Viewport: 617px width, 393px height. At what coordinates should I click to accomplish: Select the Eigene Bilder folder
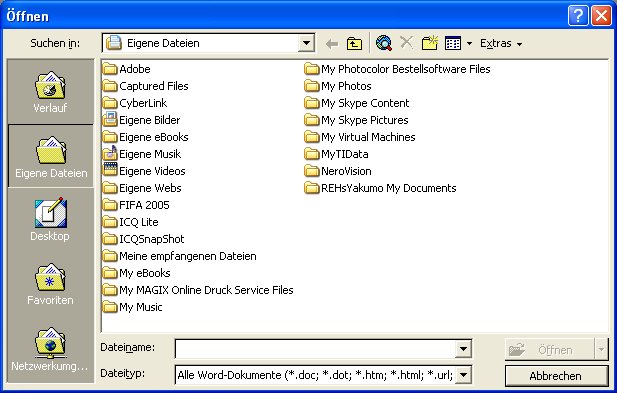[142, 120]
